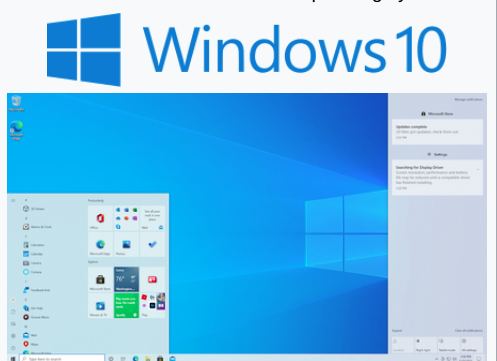Open the user account icon in Start rail
The height and width of the screenshot is (361, 497).
tap(13, 300)
